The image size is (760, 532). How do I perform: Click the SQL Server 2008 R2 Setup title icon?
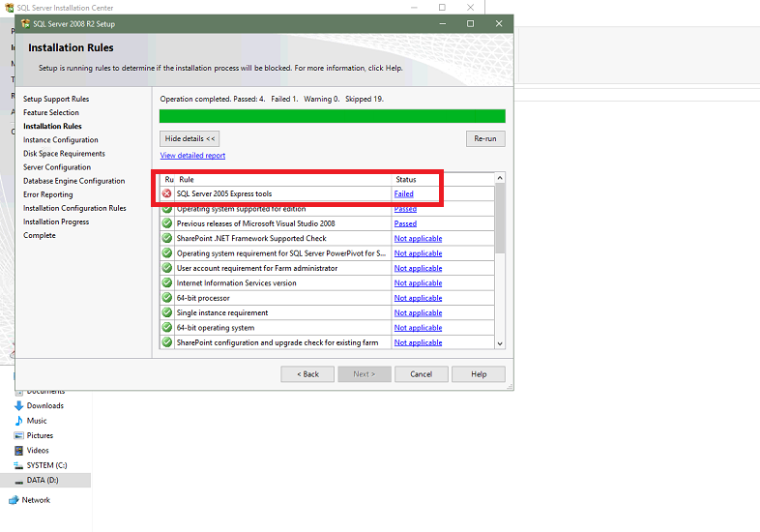pos(25,24)
